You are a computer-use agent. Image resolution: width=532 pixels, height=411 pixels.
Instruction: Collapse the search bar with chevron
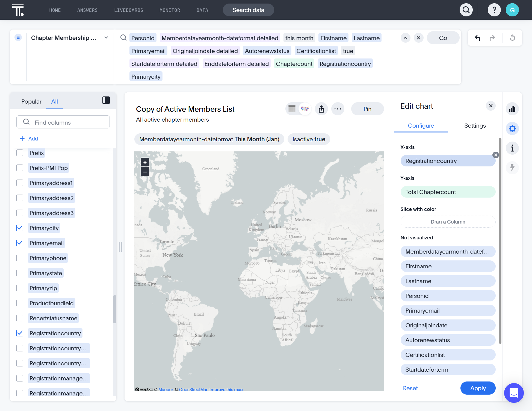(x=406, y=38)
